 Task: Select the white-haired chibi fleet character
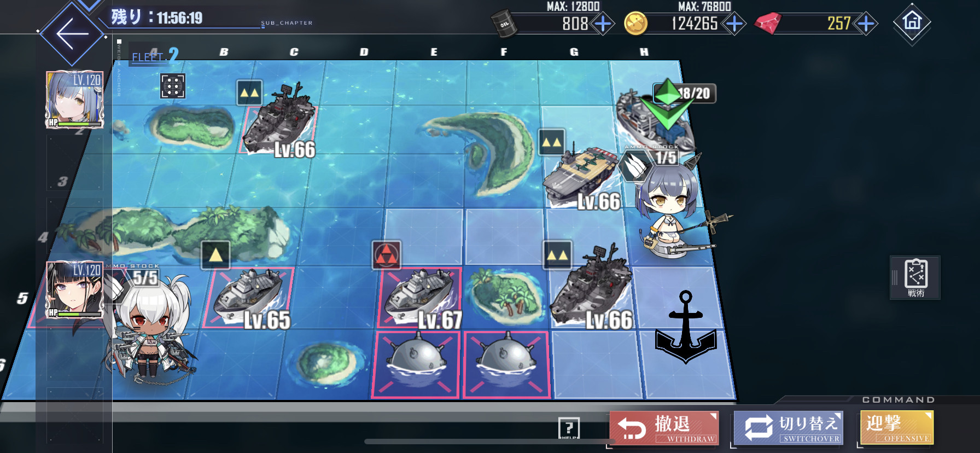coord(149,328)
